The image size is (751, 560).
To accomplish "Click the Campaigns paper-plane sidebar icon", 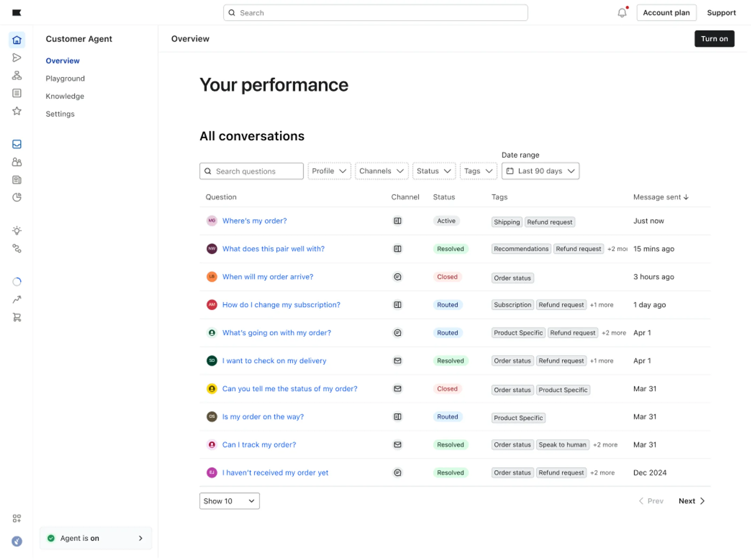I will (17, 58).
